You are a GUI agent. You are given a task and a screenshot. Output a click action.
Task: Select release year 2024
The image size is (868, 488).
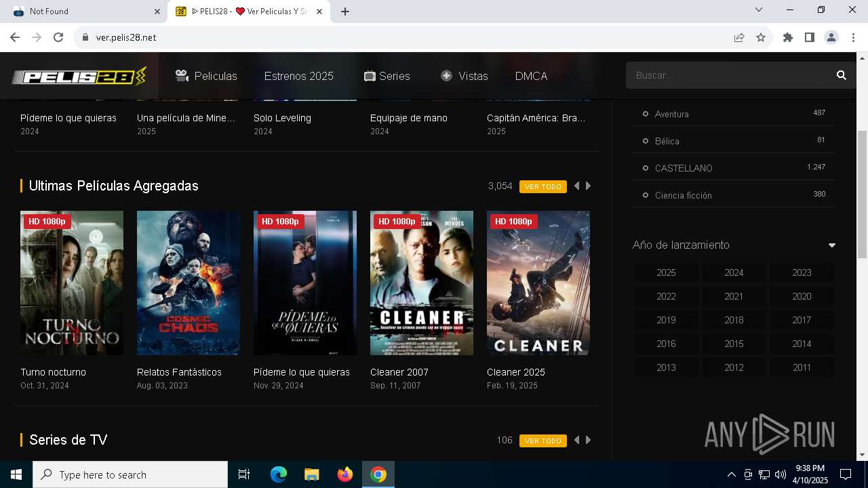(x=734, y=272)
